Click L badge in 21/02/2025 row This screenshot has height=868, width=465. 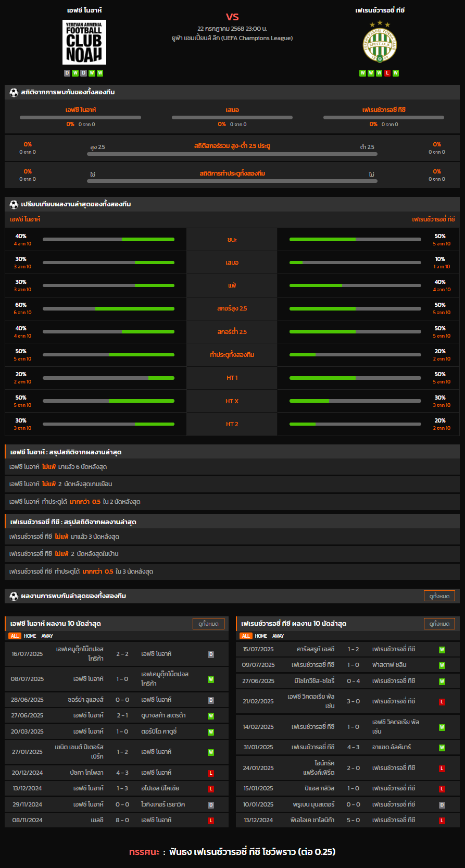(442, 702)
